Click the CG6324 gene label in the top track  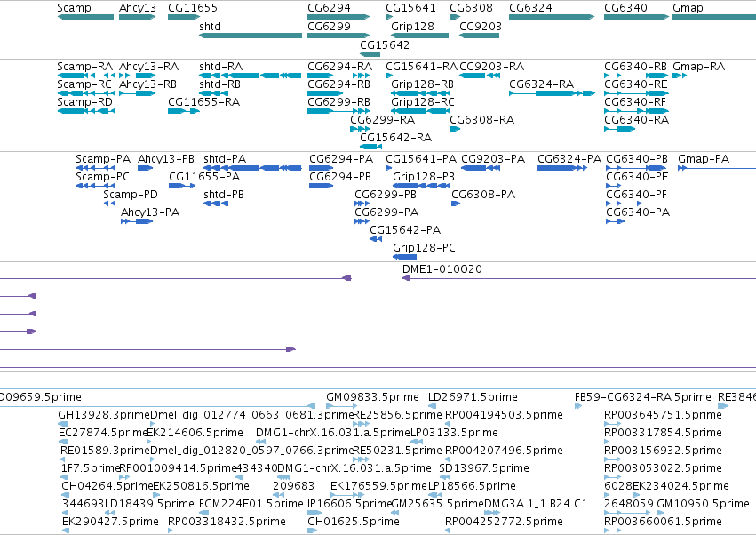[x=530, y=8]
